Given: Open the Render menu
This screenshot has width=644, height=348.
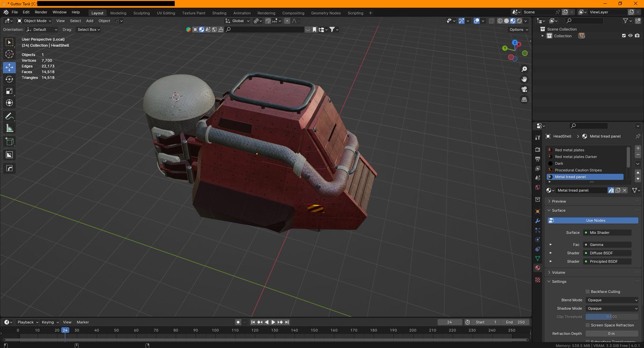Looking at the screenshot, I should tap(41, 12).
